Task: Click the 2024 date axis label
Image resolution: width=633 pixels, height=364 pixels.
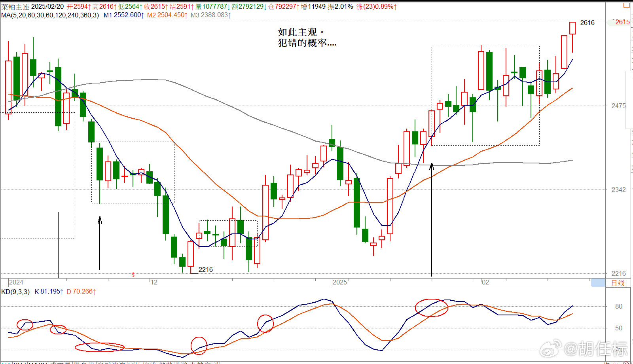Action: tap(16, 282)
